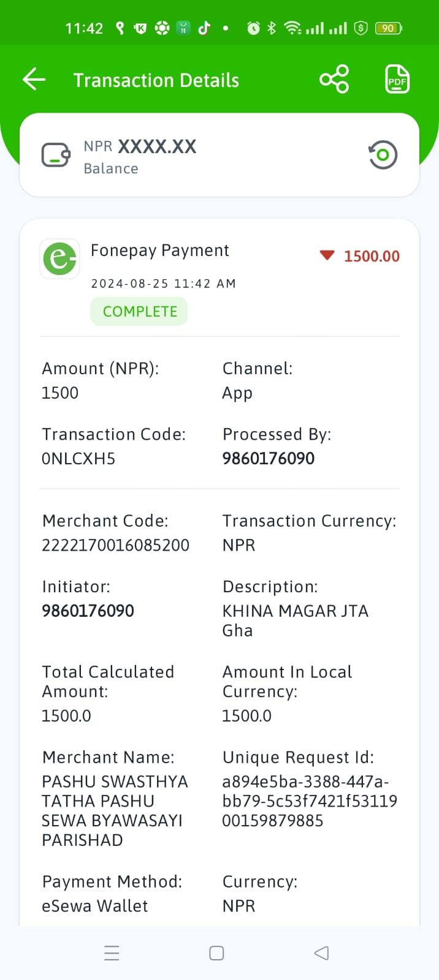Tap the 1500.00 amount in red

[372, 256]
